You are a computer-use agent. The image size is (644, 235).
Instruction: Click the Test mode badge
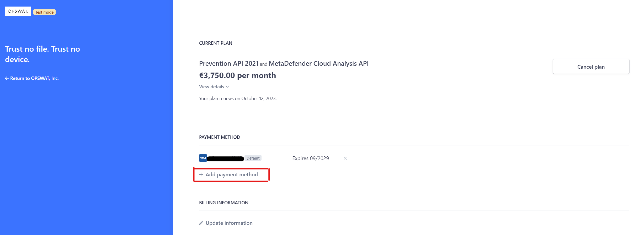pos(44,12)
